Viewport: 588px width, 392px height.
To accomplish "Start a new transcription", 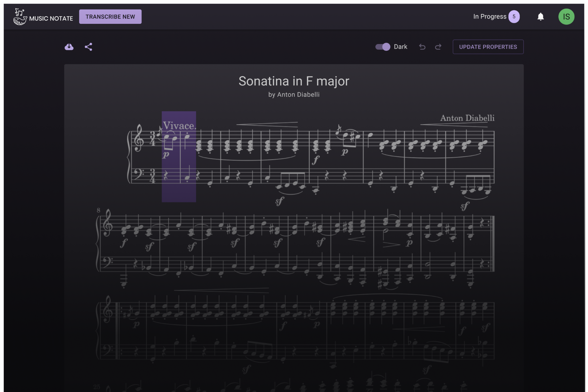I will (x=110, y=17).
